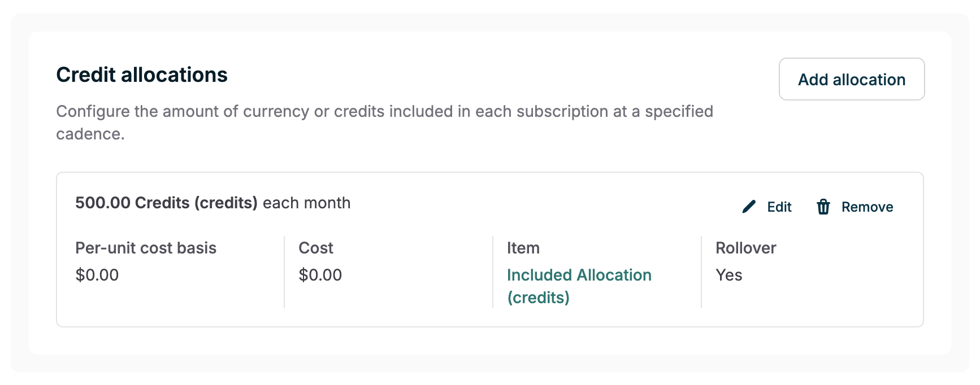Select the Per-unit cost basis $0.00 value
980x385 pixels.
click(x=97, y=275)
